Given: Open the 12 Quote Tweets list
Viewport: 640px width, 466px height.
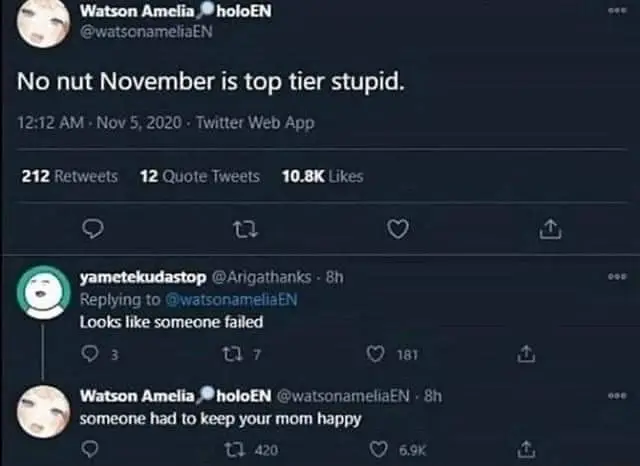Looking at the screenshot, I should point(199,176).
